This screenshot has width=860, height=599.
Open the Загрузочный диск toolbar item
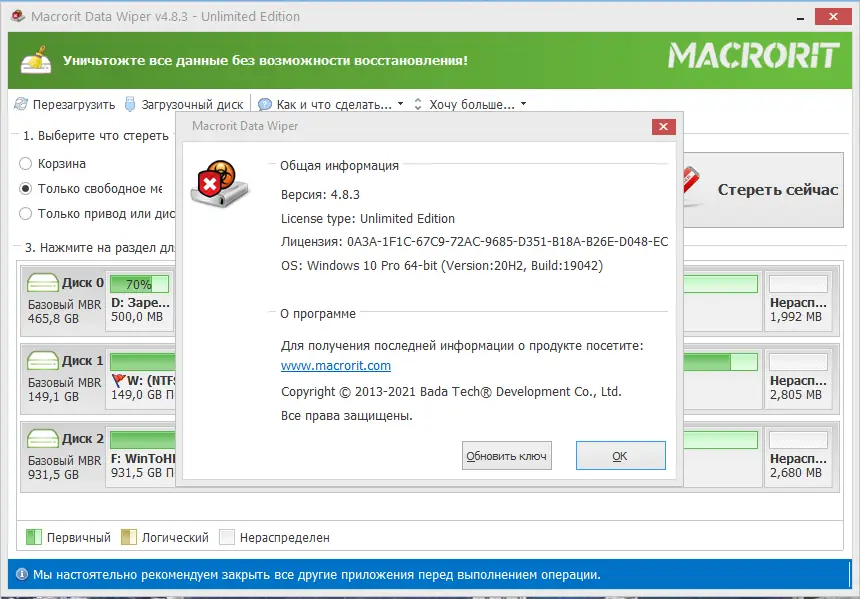[x=184, y=104]
